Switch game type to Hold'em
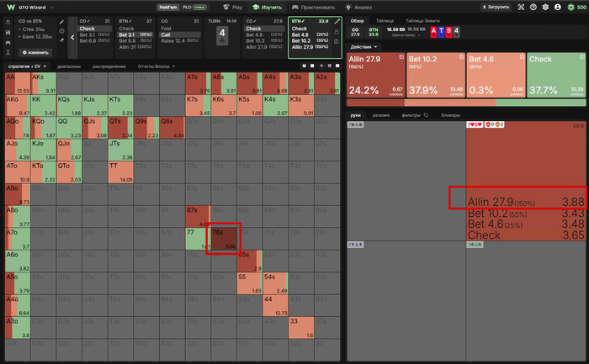This screenshot has height=364, width=589. [168, 7]
